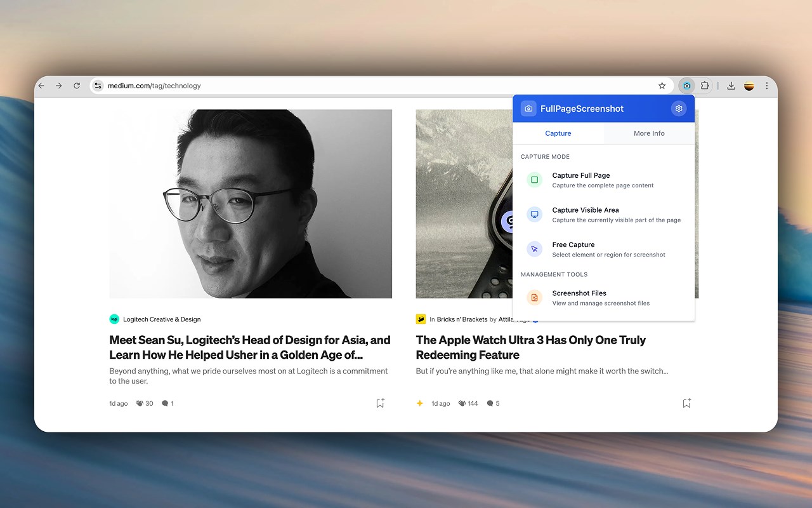Open the browser profile avatar
Screen dimensions: 812x508
click(749, 86)
